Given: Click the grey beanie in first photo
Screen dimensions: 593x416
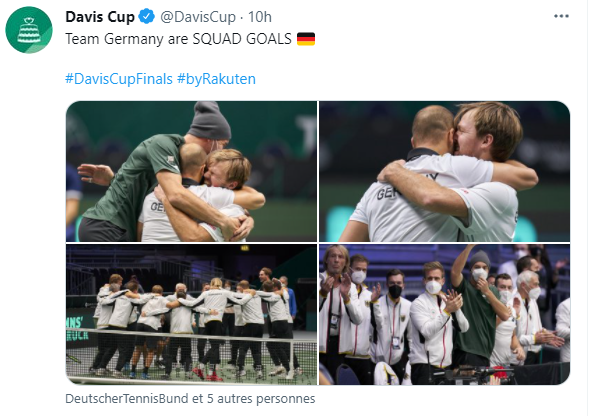Looking at the screenshot, I should pyautogui.click(x=210, y=120).
